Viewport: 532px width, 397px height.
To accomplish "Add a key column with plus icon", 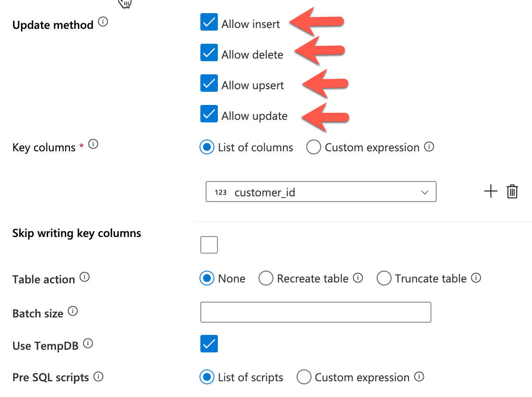I will pyautogui.click(x=491, y=191).
